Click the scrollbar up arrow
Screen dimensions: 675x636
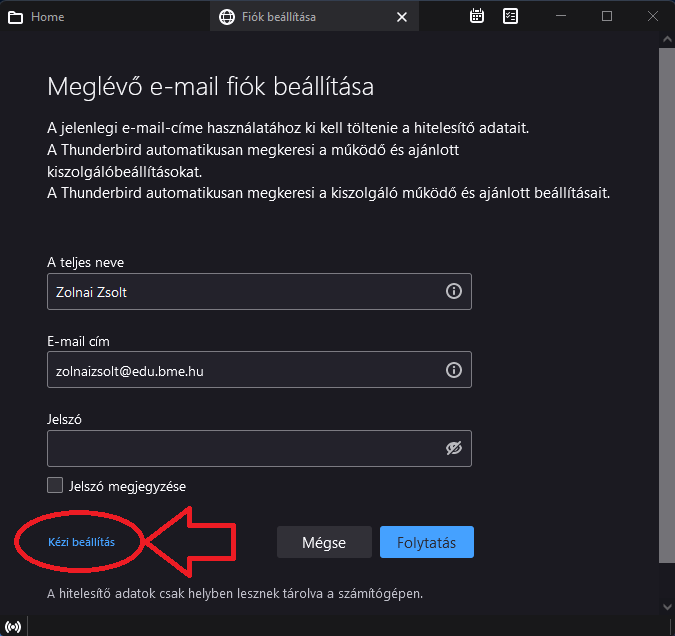(667, 40)
